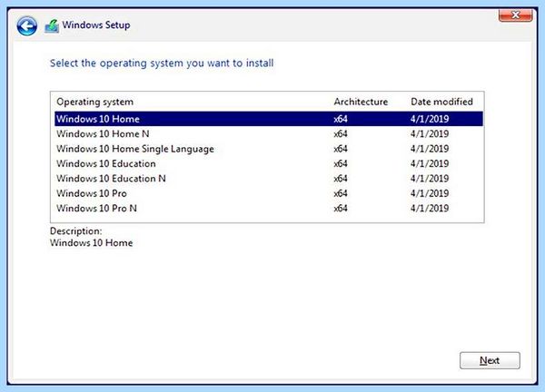This screenshot has width=545, height=392.
Task: Select Windows 10 Pro edition
Action: point(269,193)
